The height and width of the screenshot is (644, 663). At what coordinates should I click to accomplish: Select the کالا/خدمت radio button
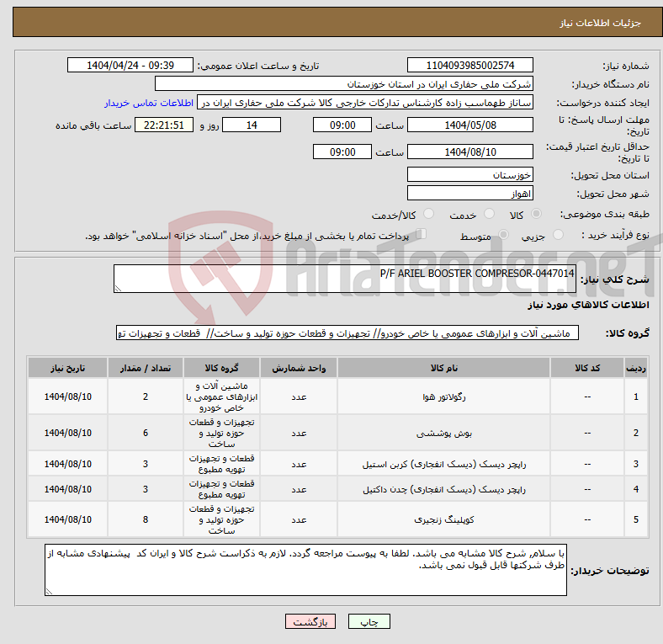(x=429, y=214)
